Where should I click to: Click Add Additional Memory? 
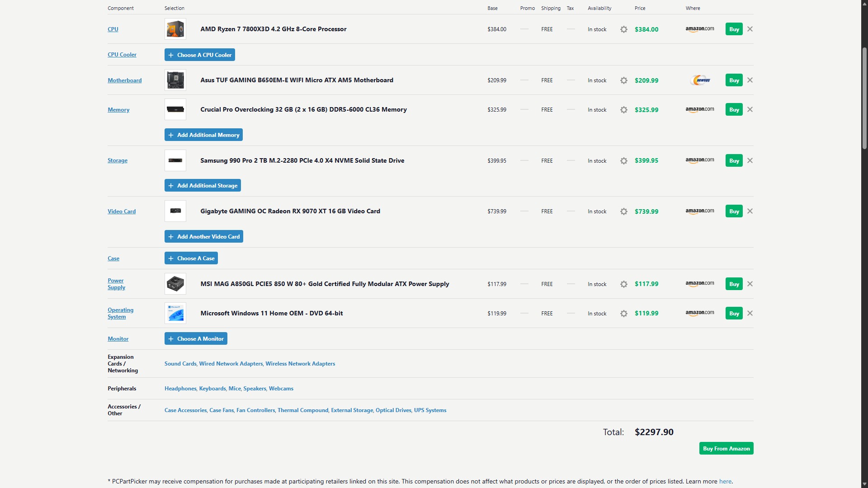click(203, 135)
